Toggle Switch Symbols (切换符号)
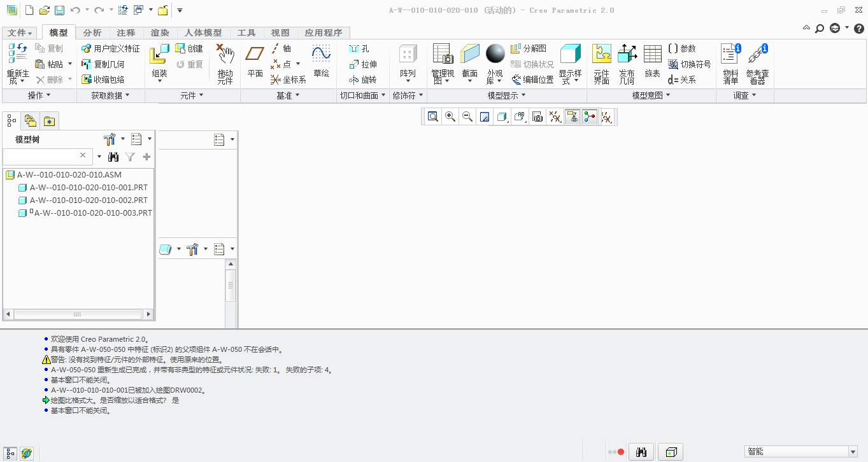The image size is (868, 462). (x=690, y=64)
